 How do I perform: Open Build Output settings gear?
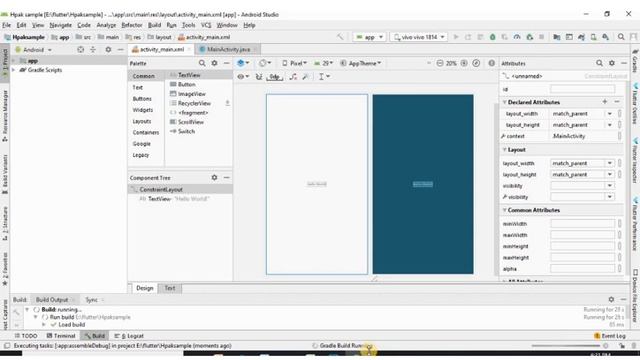[x=611, y=299]
